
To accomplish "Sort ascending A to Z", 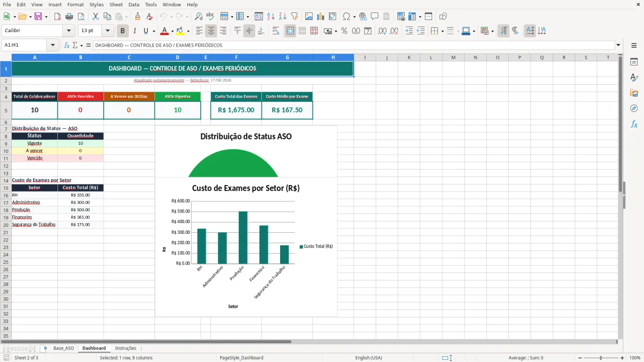I will pos(270,17).
